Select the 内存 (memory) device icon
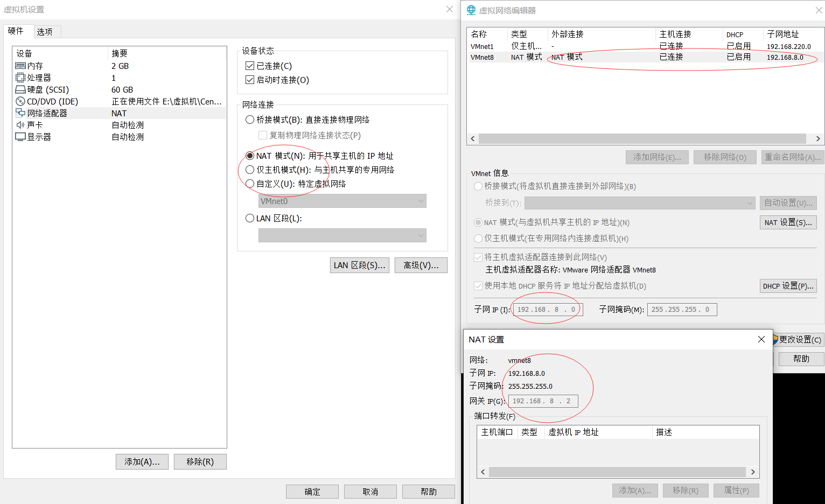Image resolution: width=825 pixels, height=504 pixels. (20, 66)
